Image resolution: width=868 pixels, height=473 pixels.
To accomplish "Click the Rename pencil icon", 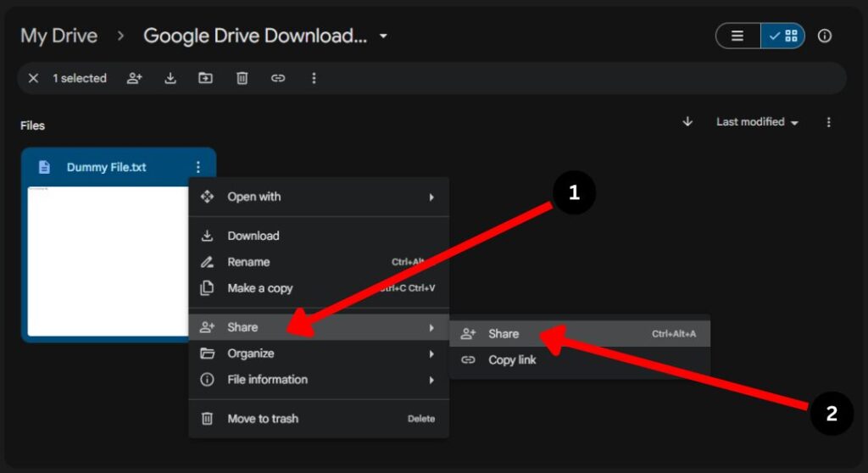I will point(207,262).
